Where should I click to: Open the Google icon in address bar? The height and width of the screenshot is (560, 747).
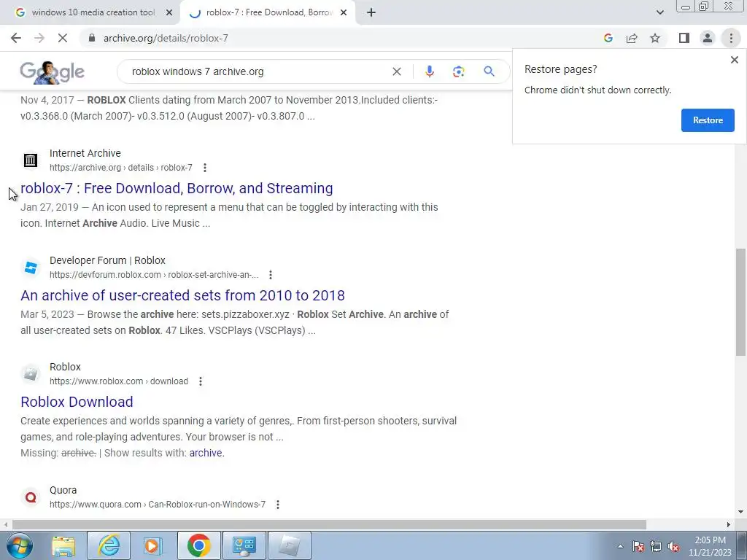coord(608,38)
